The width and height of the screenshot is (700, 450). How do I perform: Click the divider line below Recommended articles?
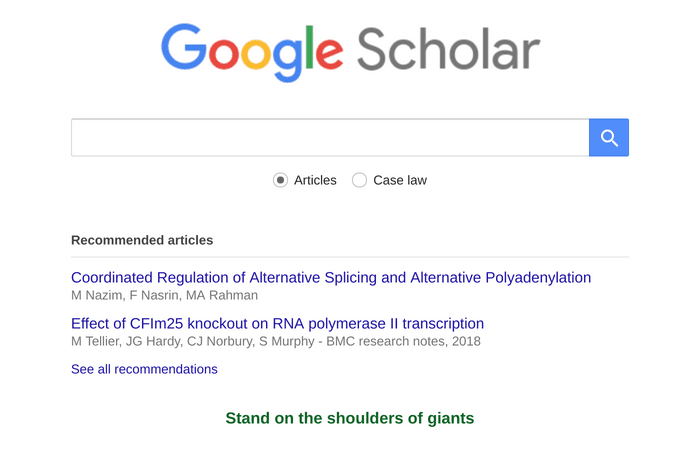pyautogui.click(x=350, y=257)
